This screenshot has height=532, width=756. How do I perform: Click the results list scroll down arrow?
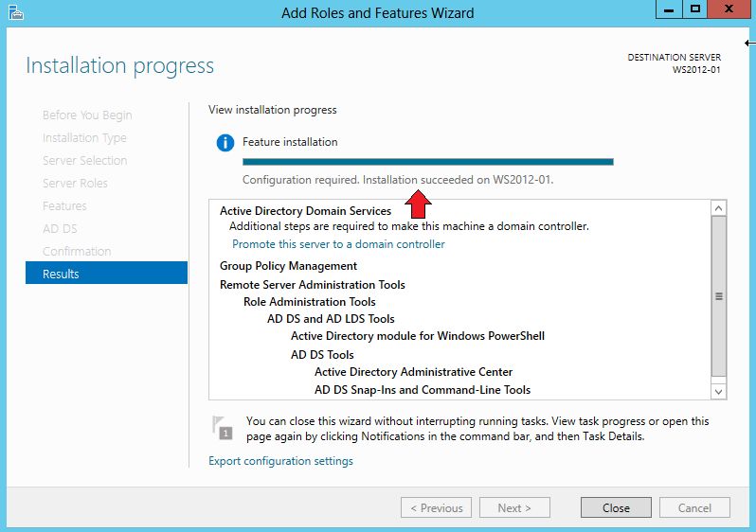click(x=718, y=391)
